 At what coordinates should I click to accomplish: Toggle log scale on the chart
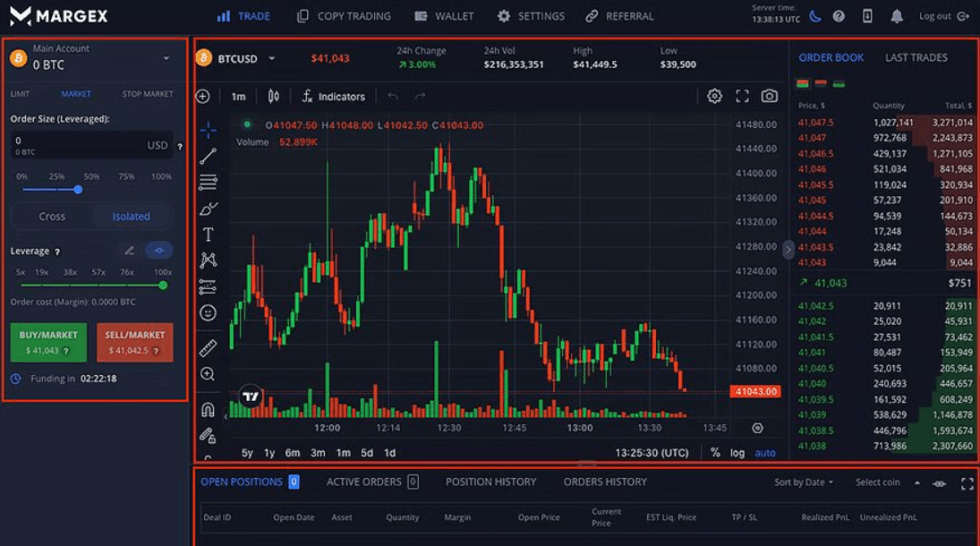[x=737, y=453]
